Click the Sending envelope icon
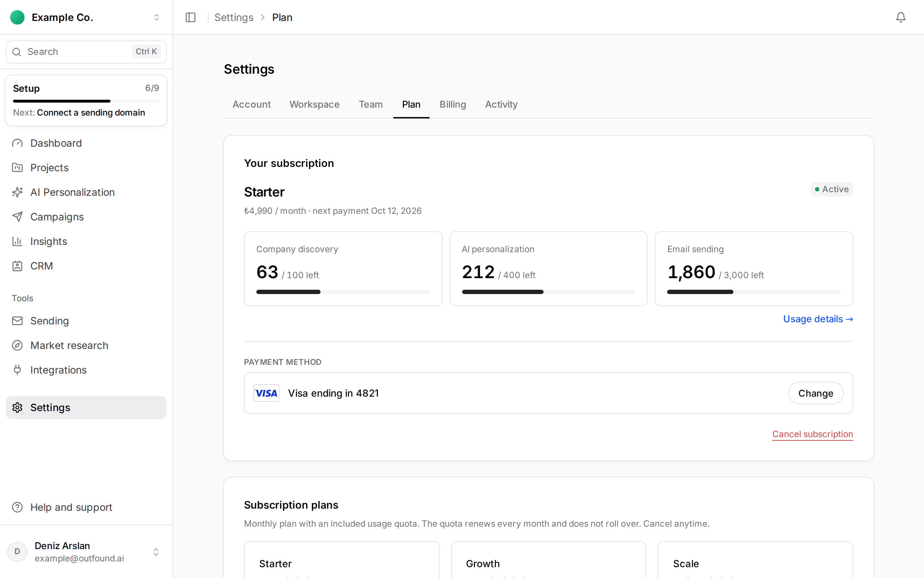The width and height of the screenshot is (924, 578). pyautogui.click(x=17, y=321)
